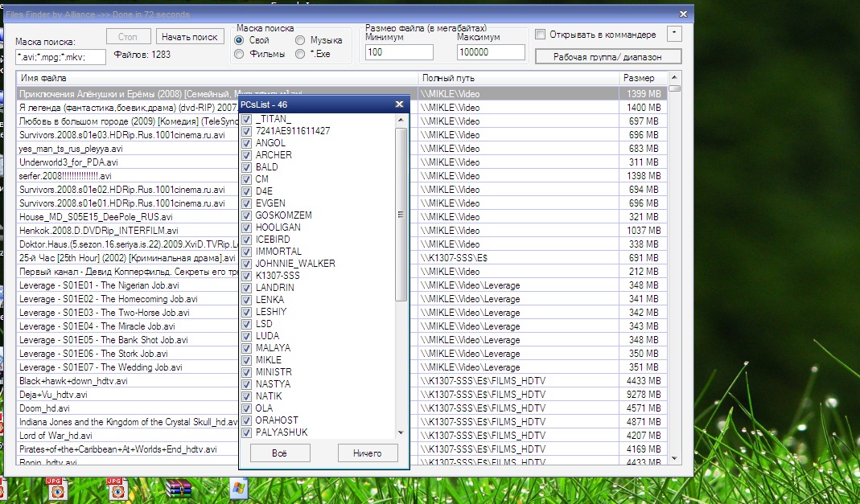This screenshot has width=860, height=504.
Task: Click the small asterisk button top-right
Action: click(x=675, y=34)
